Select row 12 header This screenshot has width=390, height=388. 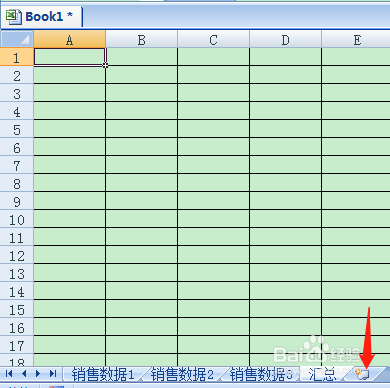click(x=17, y=255)
